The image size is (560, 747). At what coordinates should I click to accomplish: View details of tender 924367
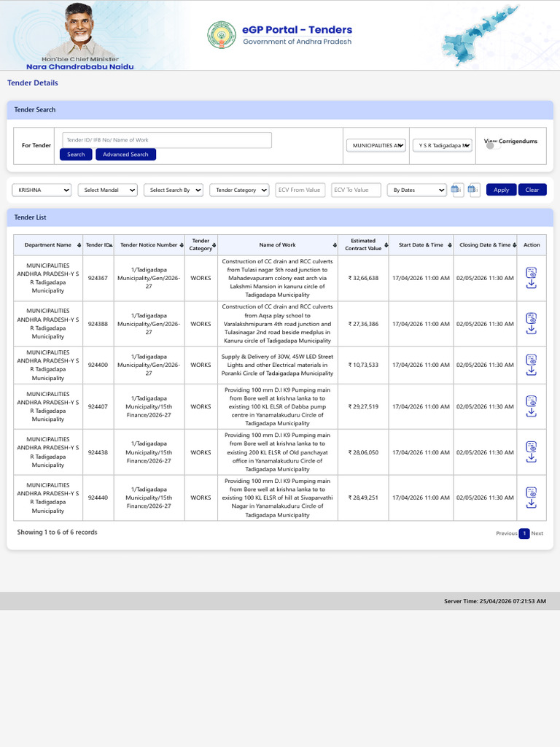coord(531,273)
